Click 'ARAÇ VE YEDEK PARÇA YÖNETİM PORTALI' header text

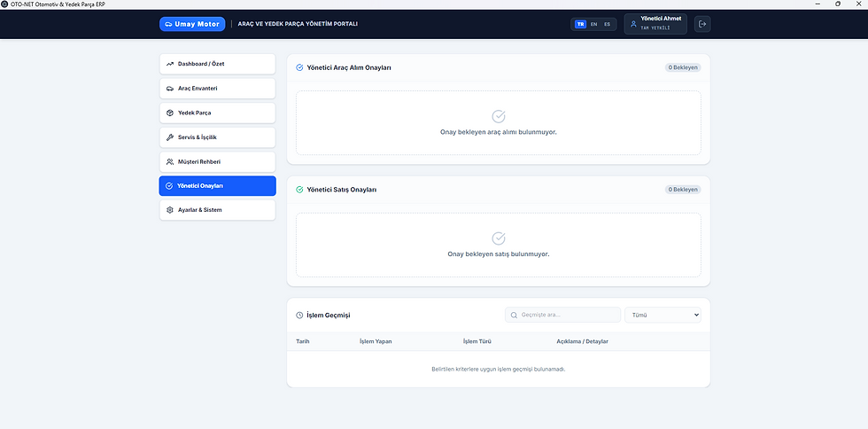click(x=298, y=24)
